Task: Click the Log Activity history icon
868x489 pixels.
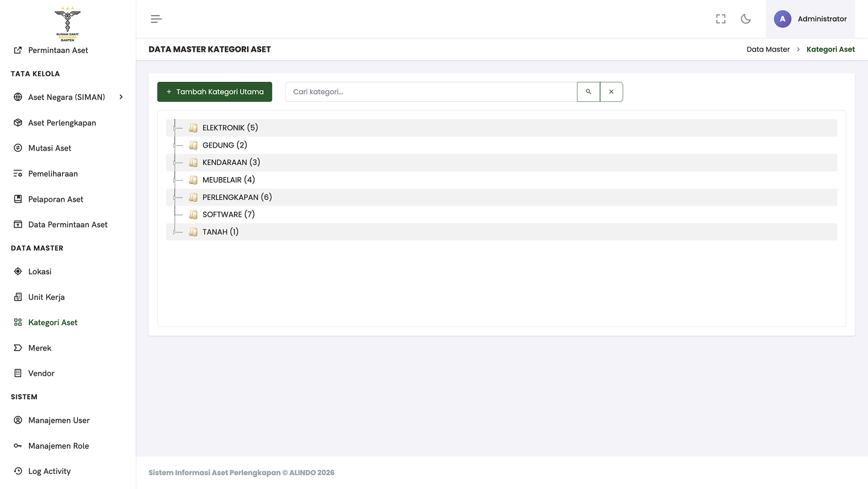Action: 17,471
